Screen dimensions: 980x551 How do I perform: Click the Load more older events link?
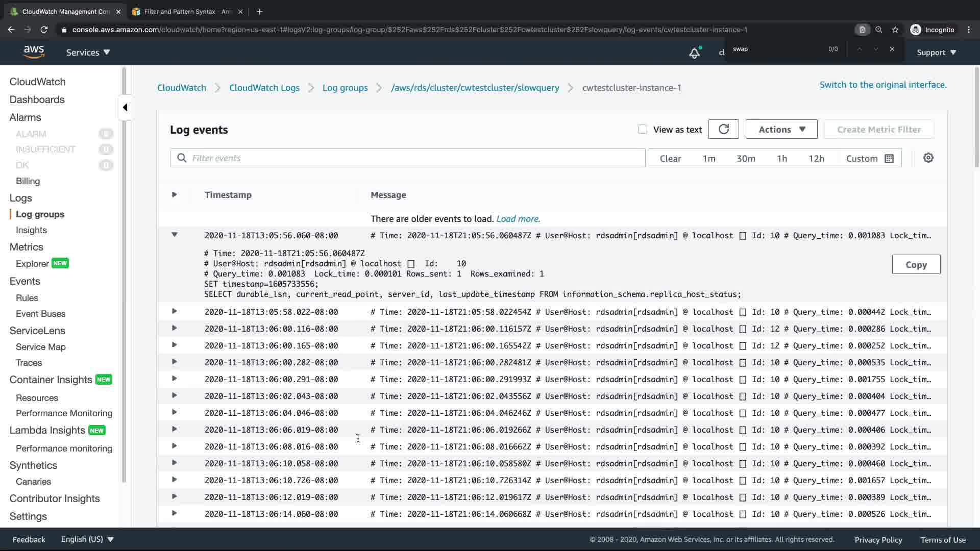coord(518,219)
